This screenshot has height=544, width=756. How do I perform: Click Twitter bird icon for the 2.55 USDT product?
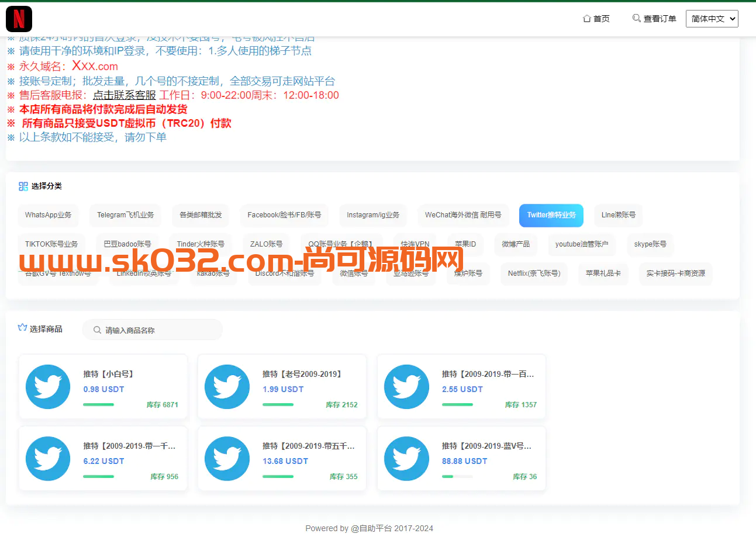pyautogui.click(x=406, y=387)
